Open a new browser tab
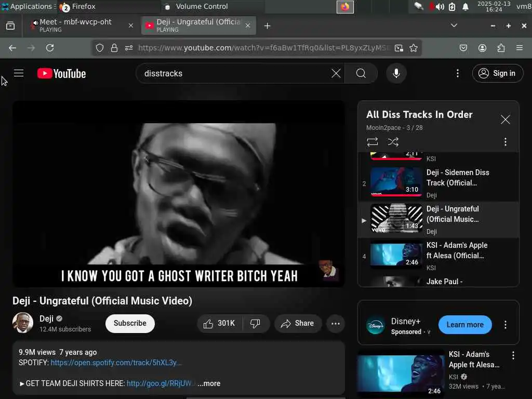This screenshot has height=399, width=532. 268,26
